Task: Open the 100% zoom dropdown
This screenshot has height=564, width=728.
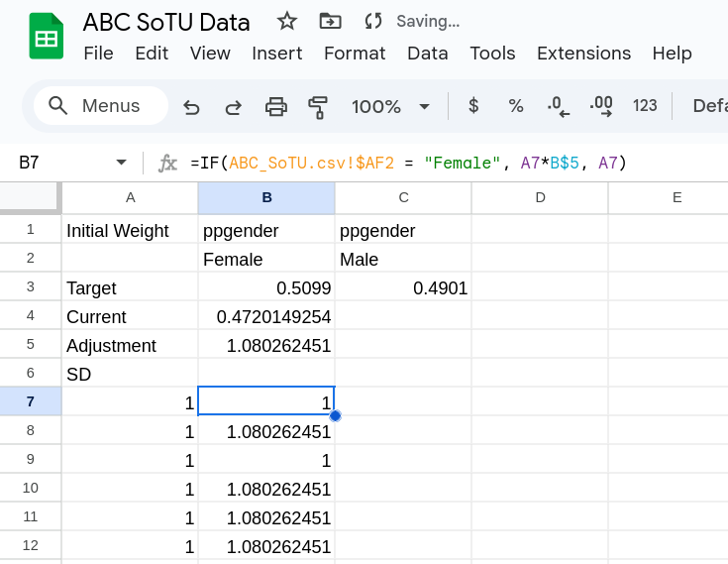Action: (390, 106)
